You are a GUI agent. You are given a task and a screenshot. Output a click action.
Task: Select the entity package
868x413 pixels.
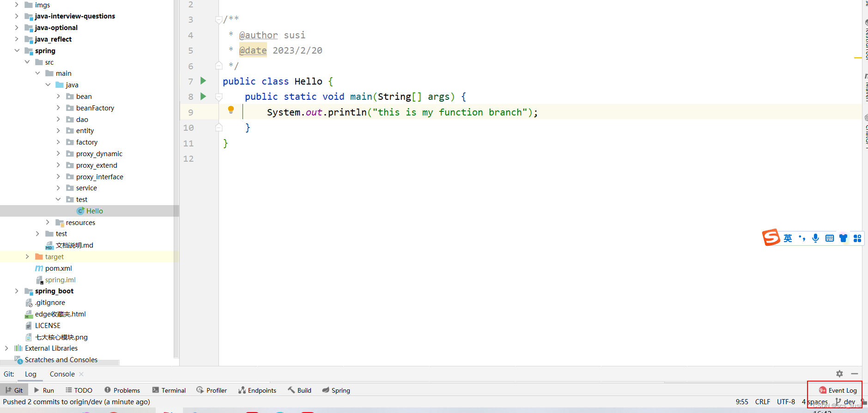pos(85,131)
